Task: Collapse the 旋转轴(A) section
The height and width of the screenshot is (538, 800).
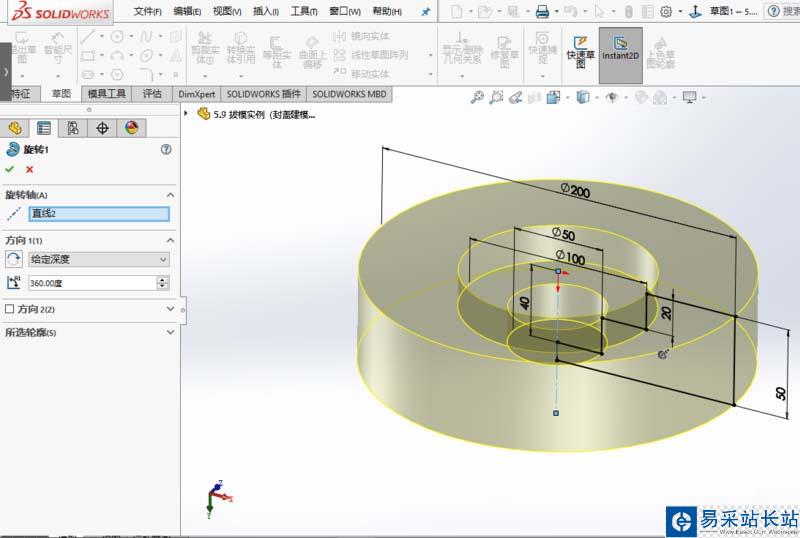Action: coord(170,195)
